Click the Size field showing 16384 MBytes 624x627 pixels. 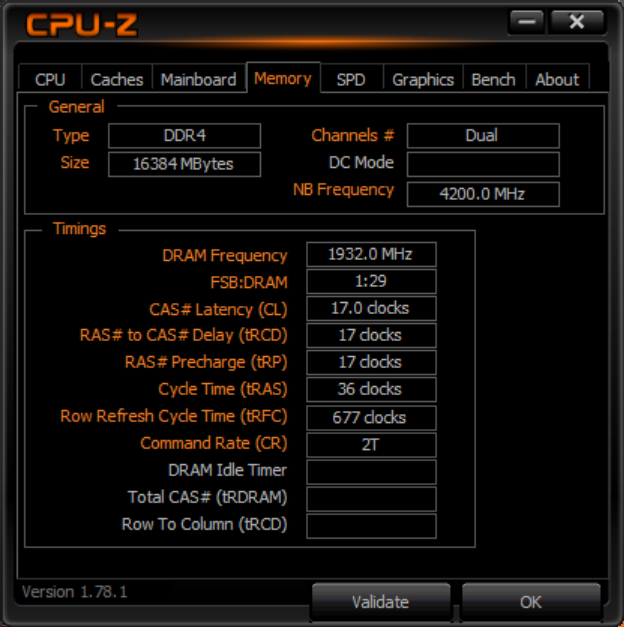[184, 164]
